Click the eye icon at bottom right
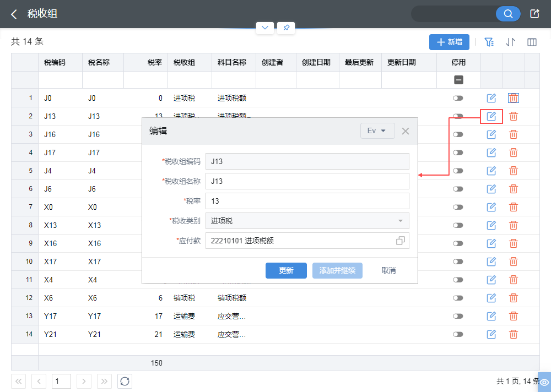This screenshot has height=392, width=551. coord(545,382)
